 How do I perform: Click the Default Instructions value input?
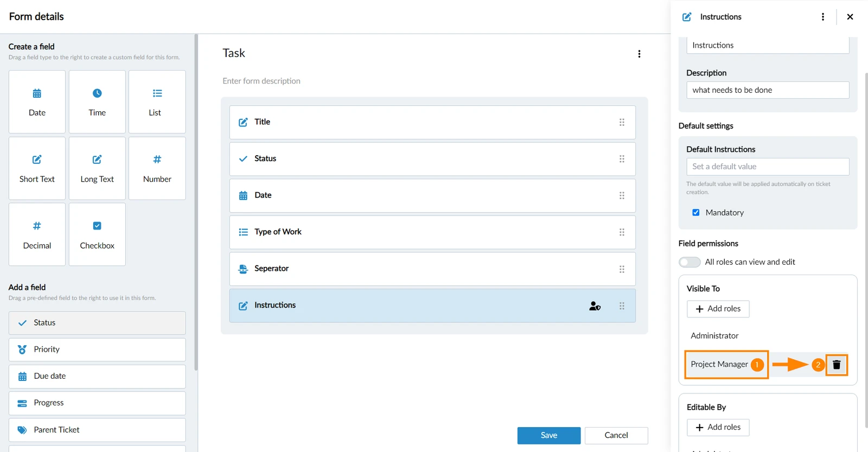[x=768, y=167]
